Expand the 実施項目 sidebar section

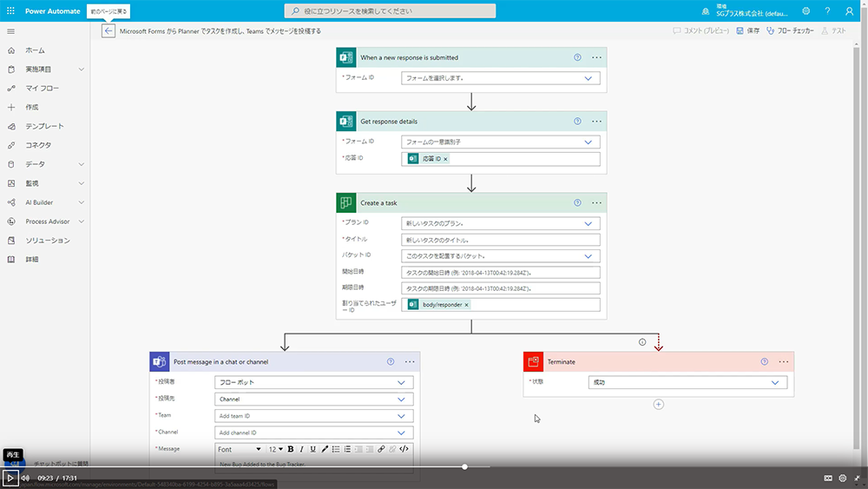point(82,69)
